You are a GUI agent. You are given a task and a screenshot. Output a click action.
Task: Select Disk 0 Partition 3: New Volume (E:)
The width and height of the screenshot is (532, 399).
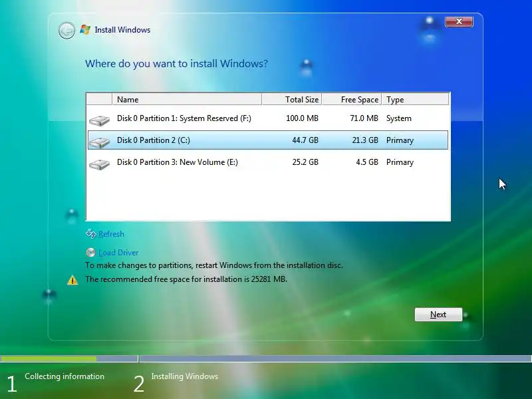(268, 162)
